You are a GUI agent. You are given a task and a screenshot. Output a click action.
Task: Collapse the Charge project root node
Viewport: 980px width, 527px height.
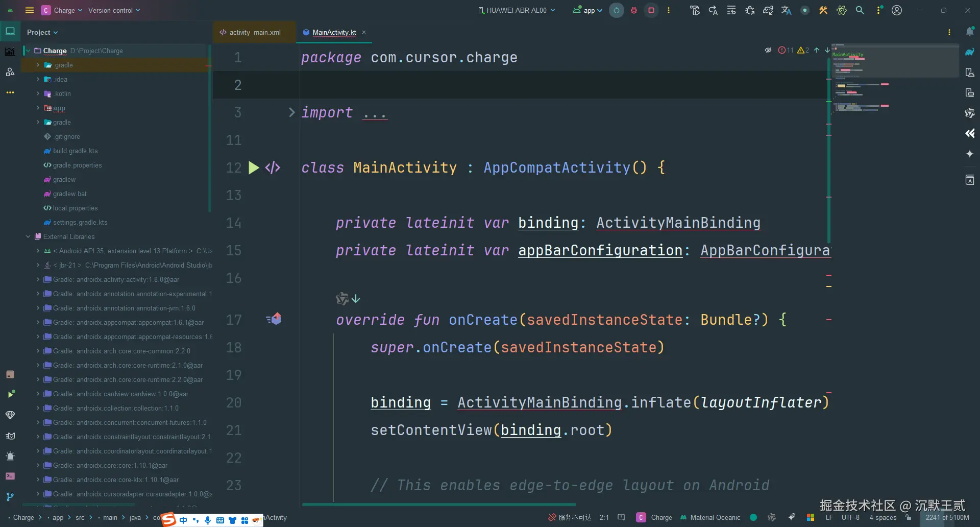tap(28, 51)
